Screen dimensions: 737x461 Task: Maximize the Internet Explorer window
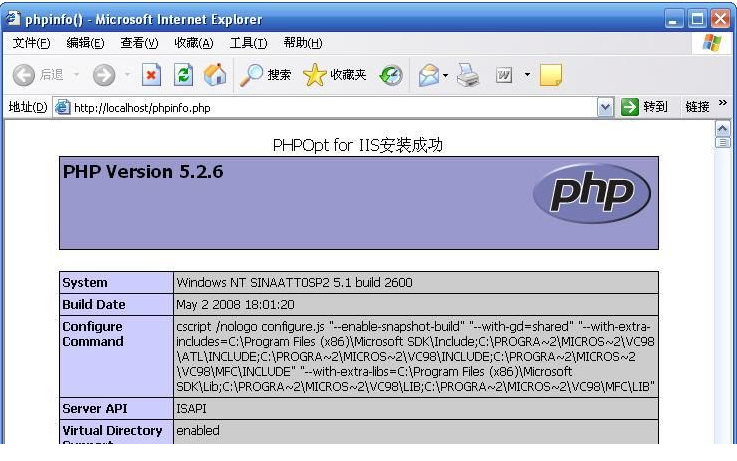tap(698, 19)
